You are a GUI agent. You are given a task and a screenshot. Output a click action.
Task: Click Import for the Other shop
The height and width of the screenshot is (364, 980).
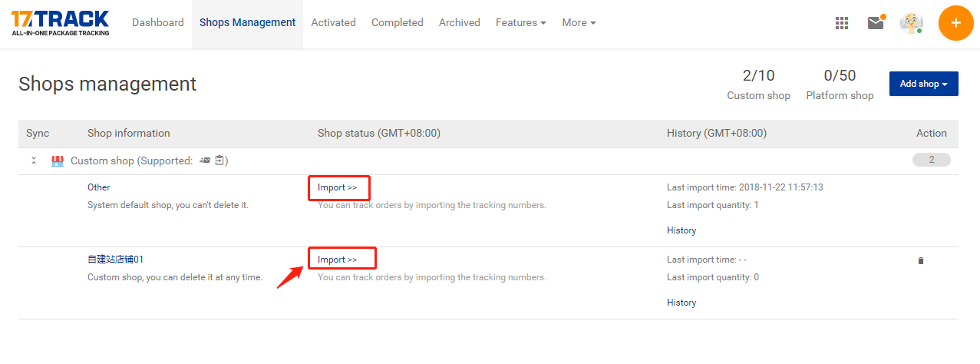[338, 187]
